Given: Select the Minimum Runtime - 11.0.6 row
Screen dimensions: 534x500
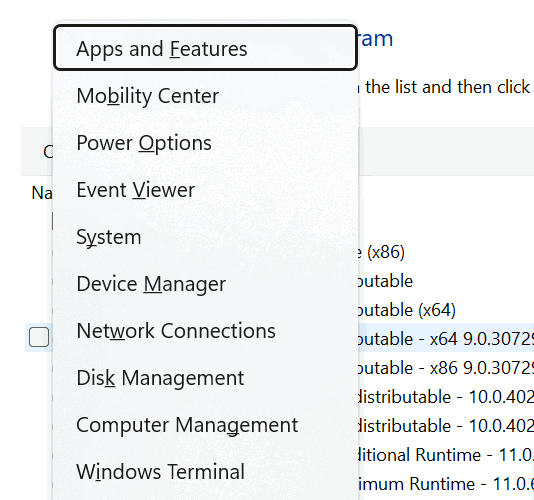Looking at the screenshot, I should click(x=445, y=484).
